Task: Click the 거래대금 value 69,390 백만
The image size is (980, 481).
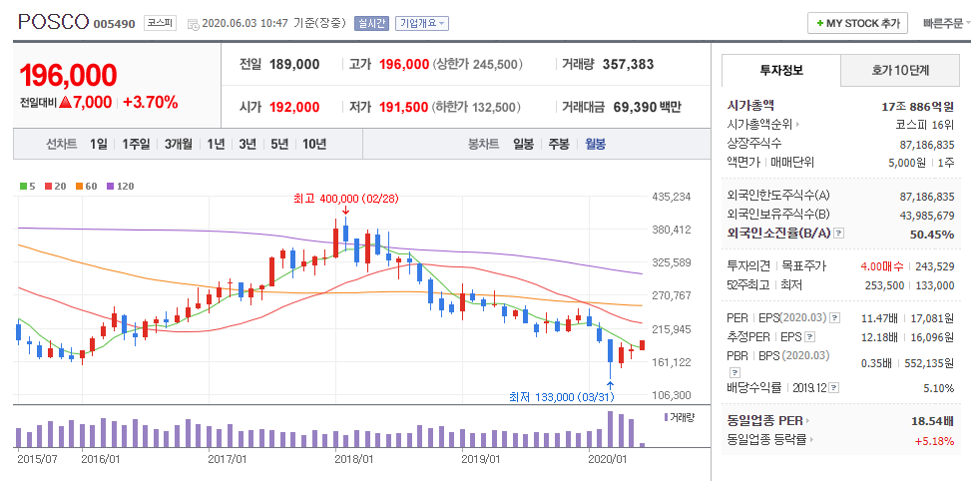Action: pos(647,107)
